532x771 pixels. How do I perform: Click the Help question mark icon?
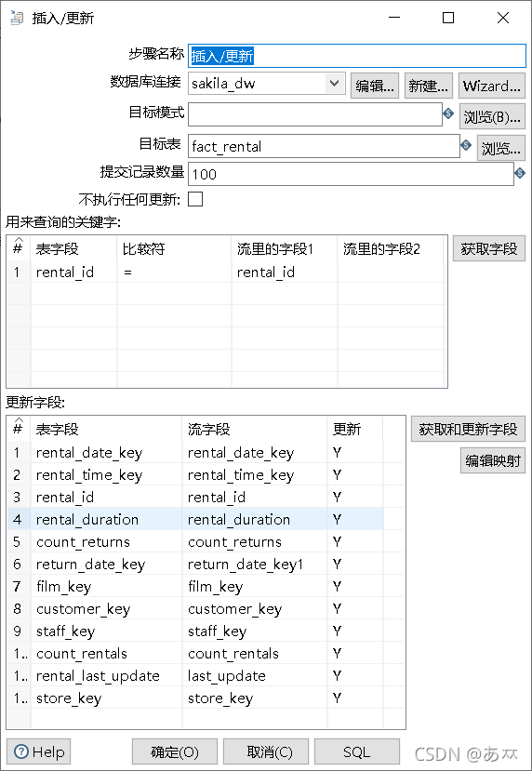pyautogui.click(x=21, y=751)
